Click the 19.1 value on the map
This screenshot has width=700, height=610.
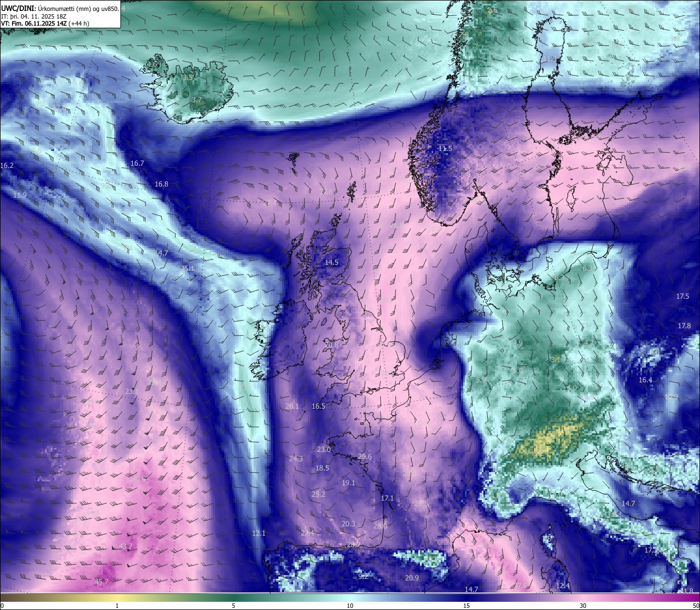tap(348, 483)
